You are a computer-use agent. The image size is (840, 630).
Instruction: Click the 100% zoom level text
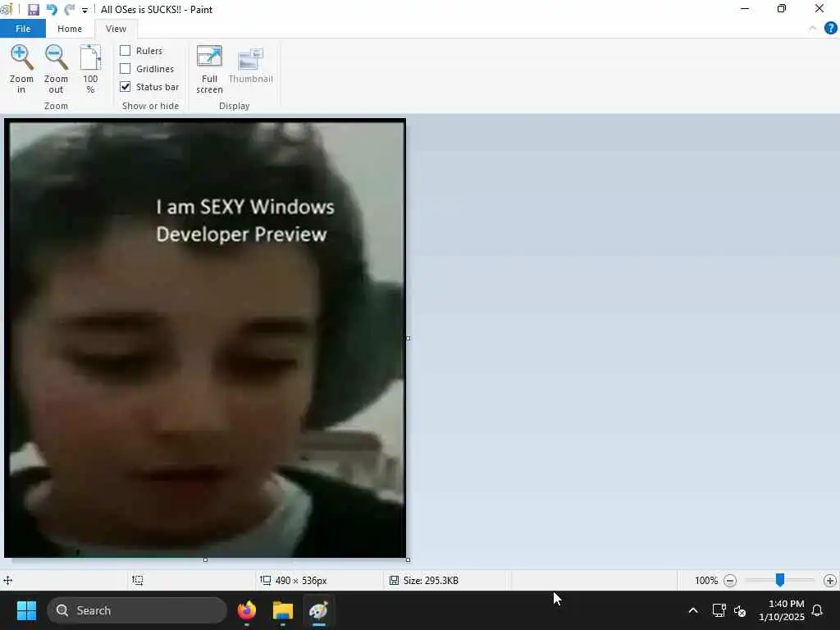(x=706, y=580)
